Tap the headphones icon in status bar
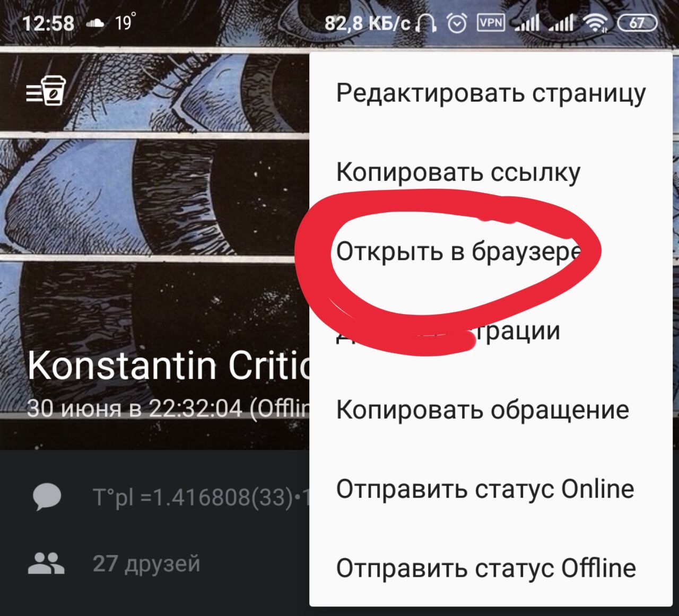This screenshot has width=679, height=616. (427, 23)
